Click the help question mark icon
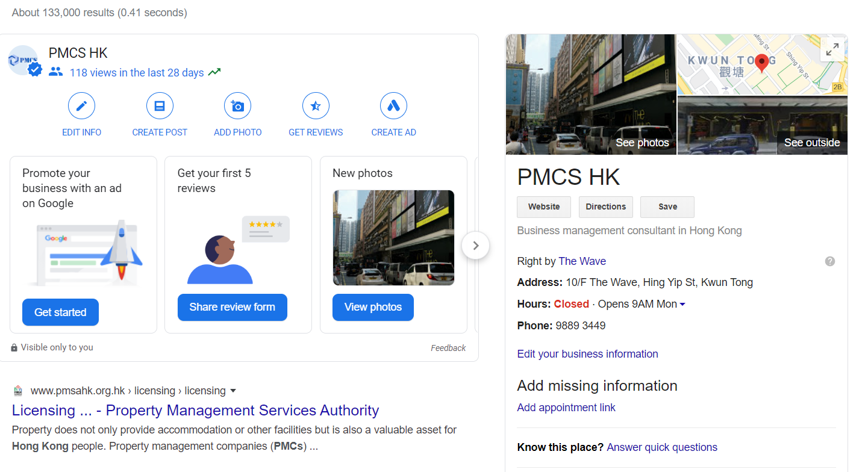The height and width of the screenshot is (472, 868). (830, 261)
